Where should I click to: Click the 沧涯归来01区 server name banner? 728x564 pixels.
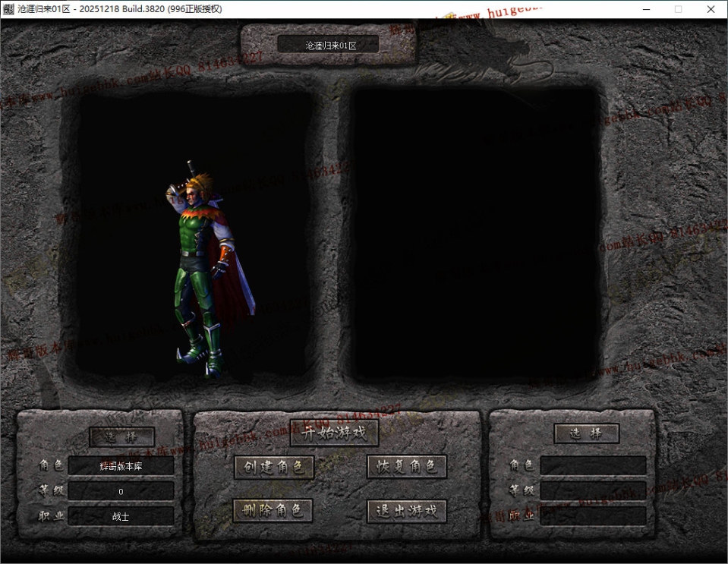(328, 45)
